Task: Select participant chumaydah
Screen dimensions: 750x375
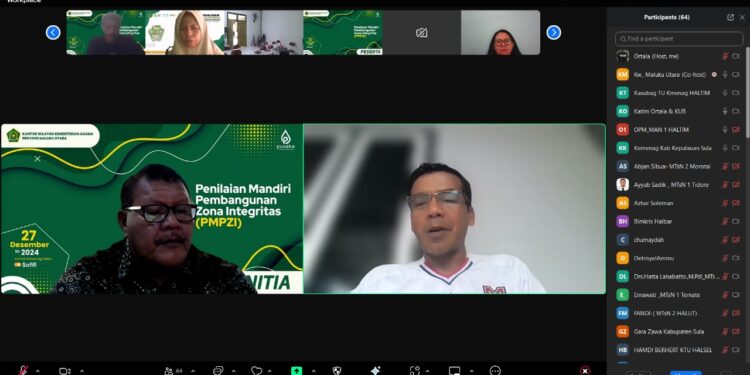Action: click(678, 240)
